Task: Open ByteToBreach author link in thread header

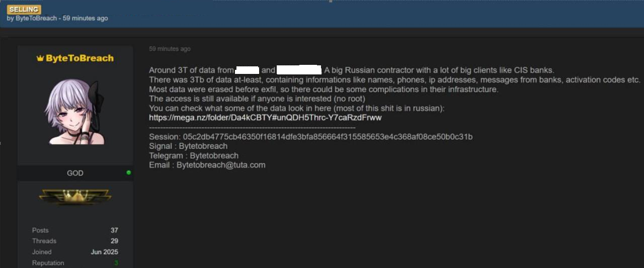Action: (x=36, y=18)
